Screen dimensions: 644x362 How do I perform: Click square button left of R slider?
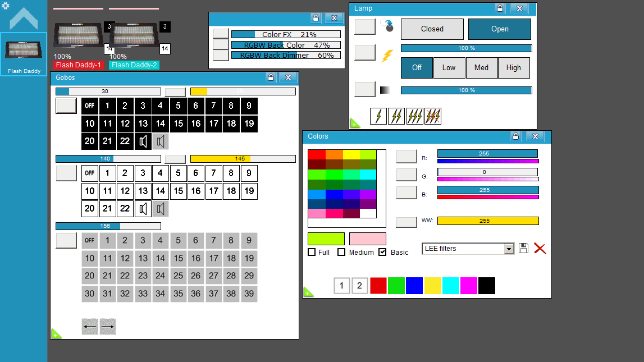click(x=406, y=157)
